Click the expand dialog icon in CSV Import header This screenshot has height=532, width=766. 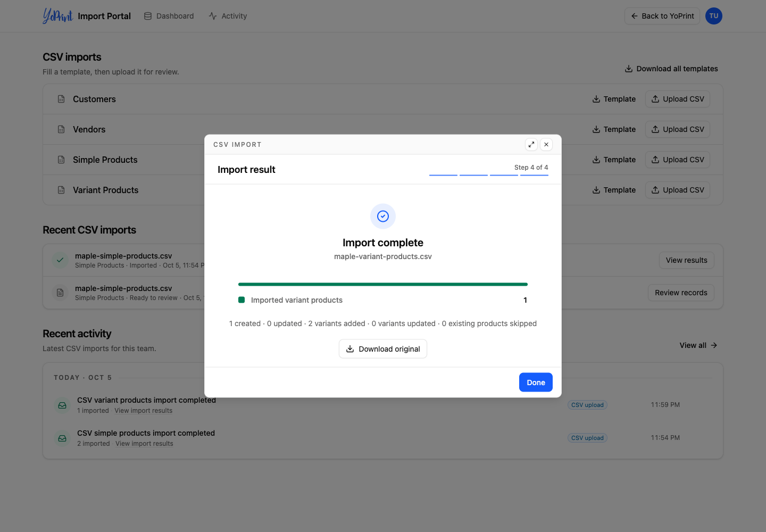(x=531, y=145)
